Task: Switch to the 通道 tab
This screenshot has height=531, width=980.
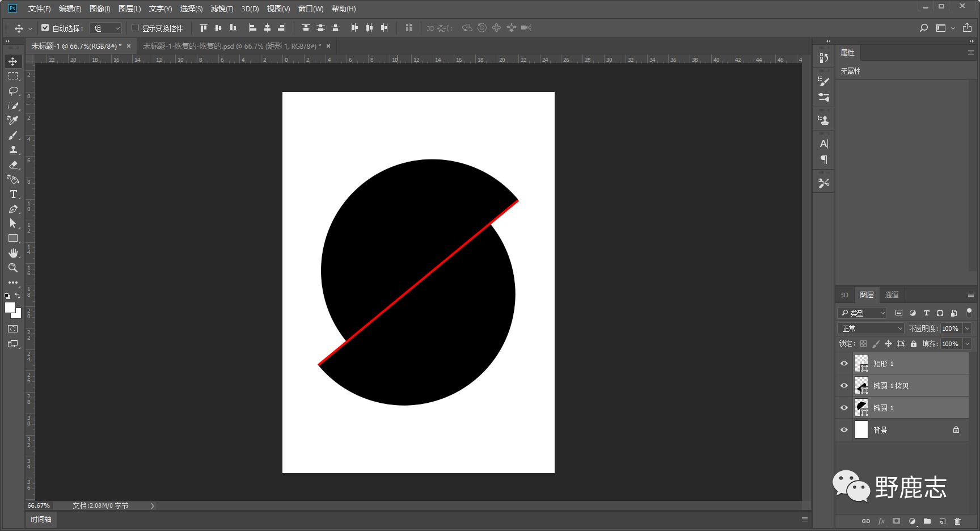Action: click(x=892, y=294)
